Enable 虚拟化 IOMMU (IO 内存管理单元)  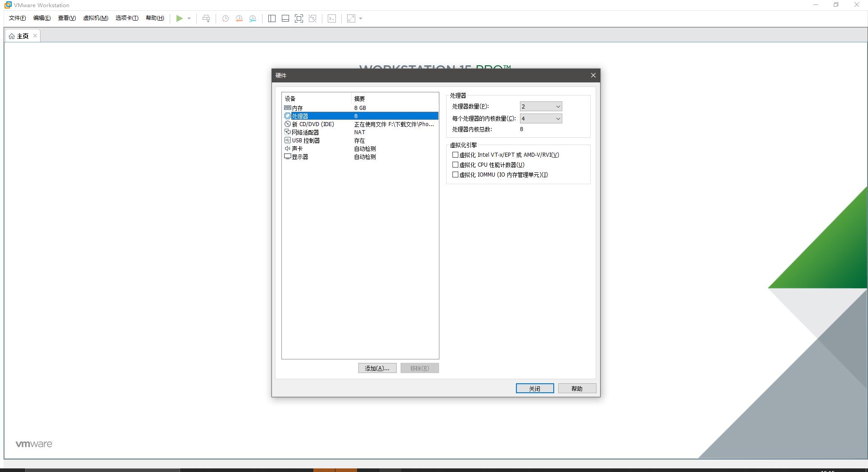(456, 174)
